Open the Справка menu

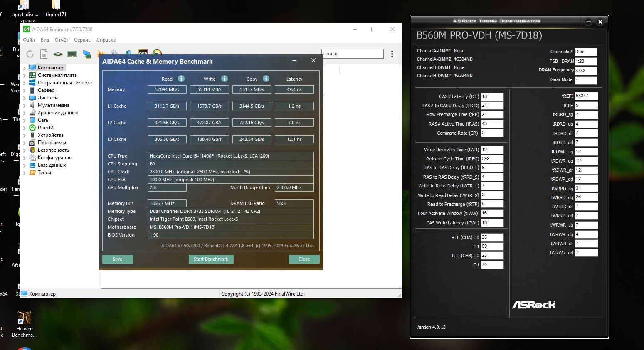click(x=106, y=40)
